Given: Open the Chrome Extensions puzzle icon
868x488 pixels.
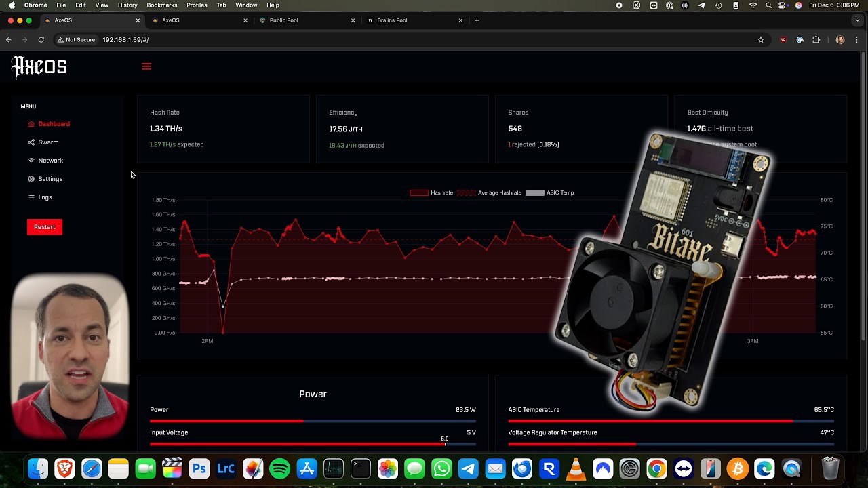Looking at the screenshot, I should (816, 40).
